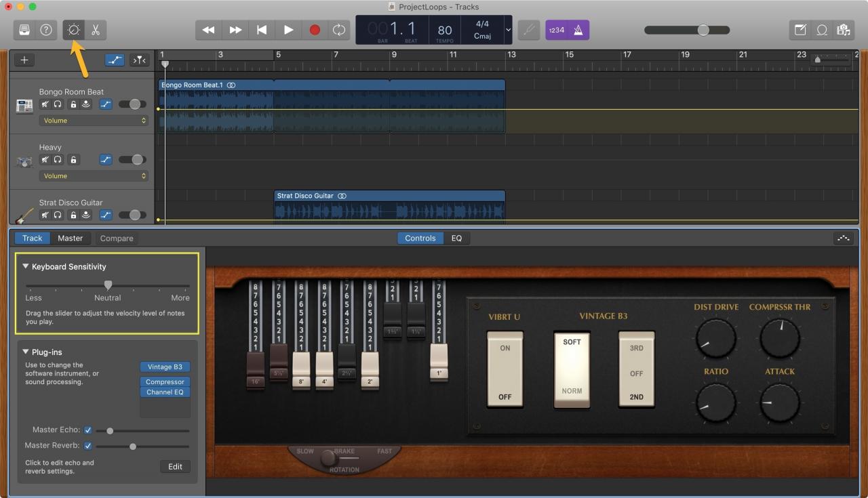The image size is (868, 498).
Task: Toggle the Smart Controls pane
Action: point(73,30)
